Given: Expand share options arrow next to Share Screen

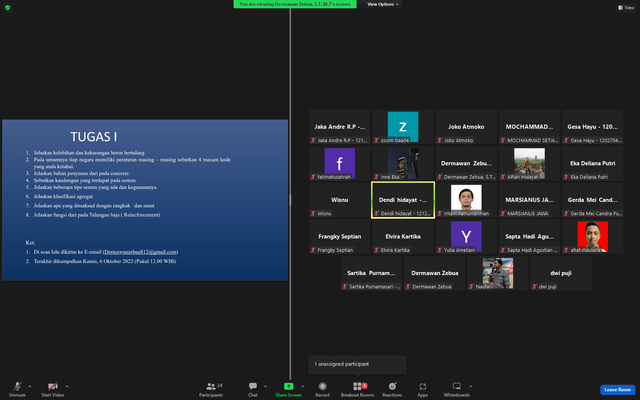Looking at the screenshot, I should 302,386.
